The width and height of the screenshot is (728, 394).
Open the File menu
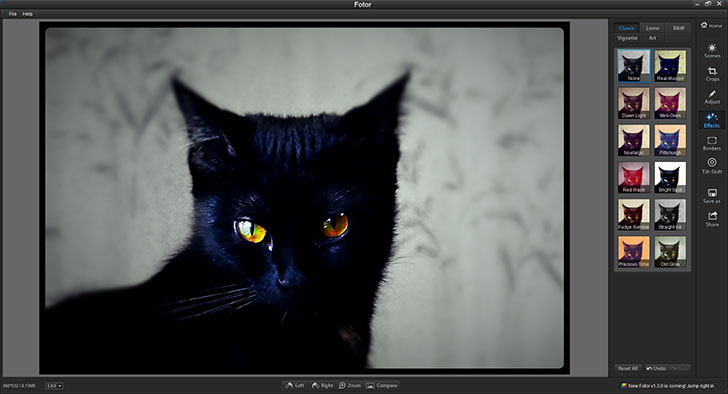[13, 14]
